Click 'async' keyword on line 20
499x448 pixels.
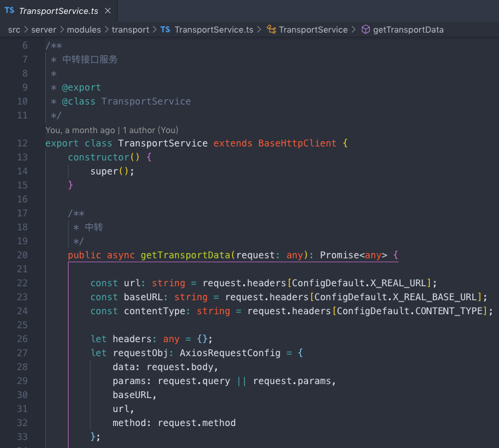pos(120,255)
